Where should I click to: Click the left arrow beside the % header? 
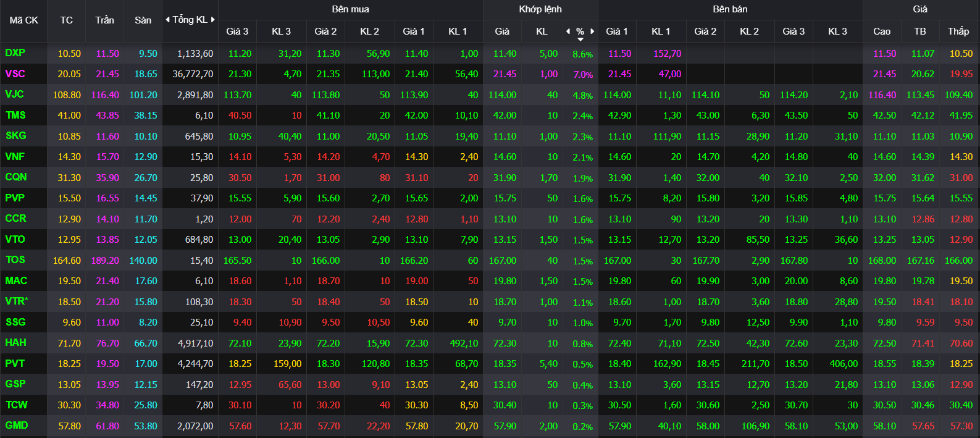568,31
